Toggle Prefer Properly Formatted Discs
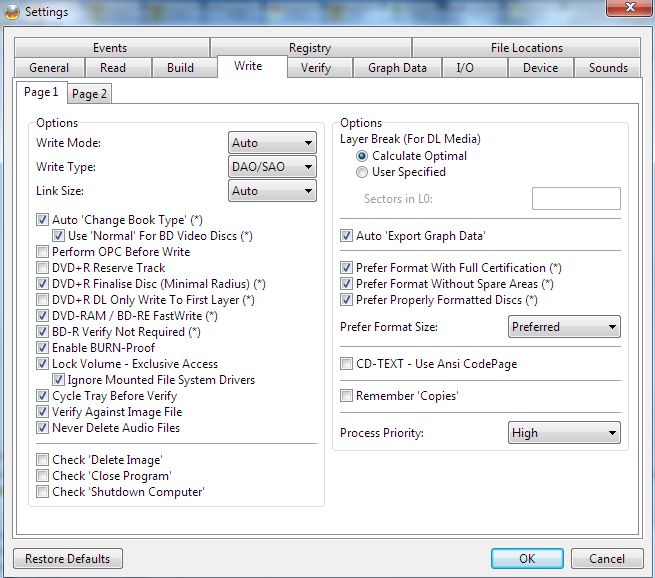 346,299
